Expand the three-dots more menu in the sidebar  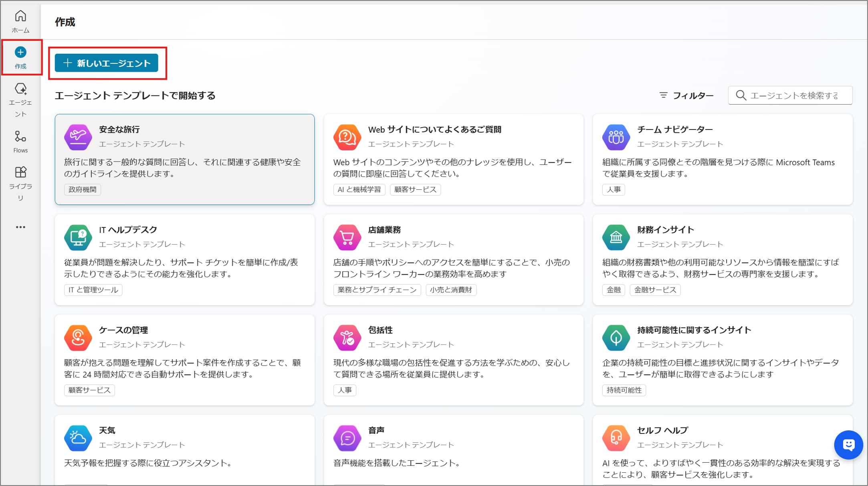point(20,227)
